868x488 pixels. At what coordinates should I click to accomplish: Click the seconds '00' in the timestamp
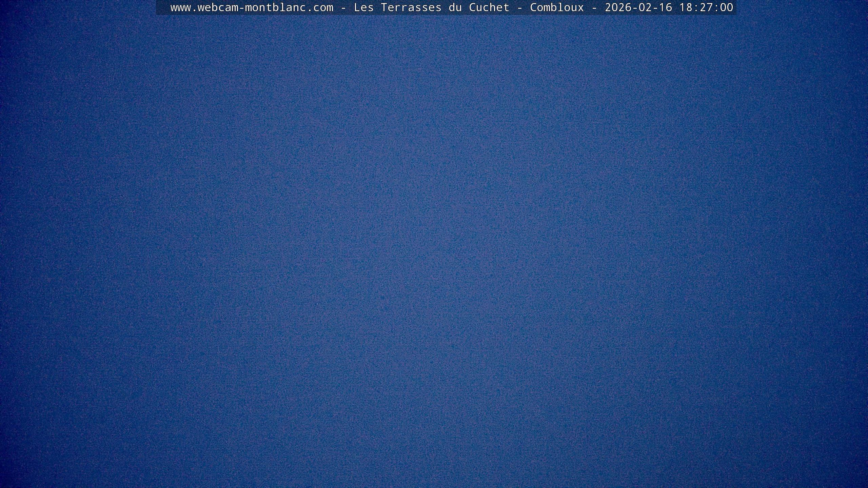click(x=727, y=7)
